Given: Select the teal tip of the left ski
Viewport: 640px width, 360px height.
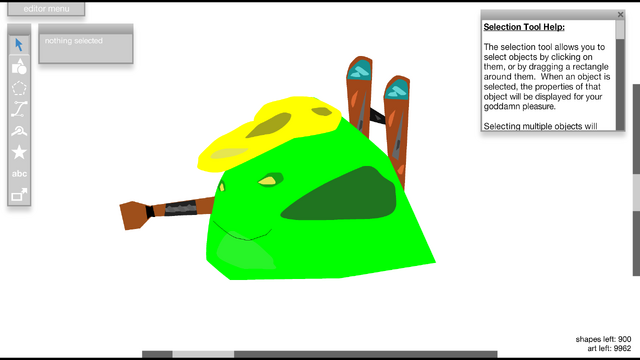Looking at the screenshot, I should pos(359,70).
